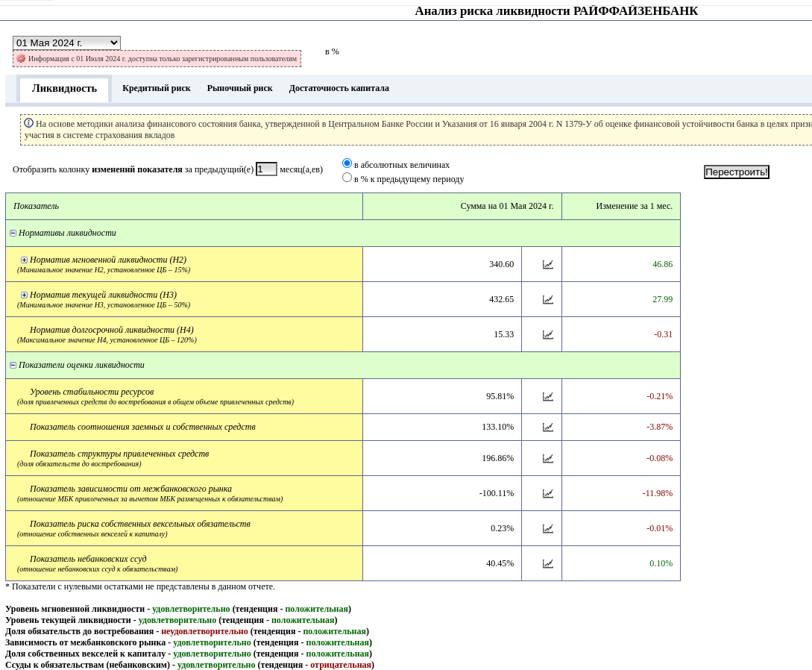Click 'Норматив долгосрочной ликвидности (Н4)' label
Screen dimensions: 812x670
pos(112,330)
